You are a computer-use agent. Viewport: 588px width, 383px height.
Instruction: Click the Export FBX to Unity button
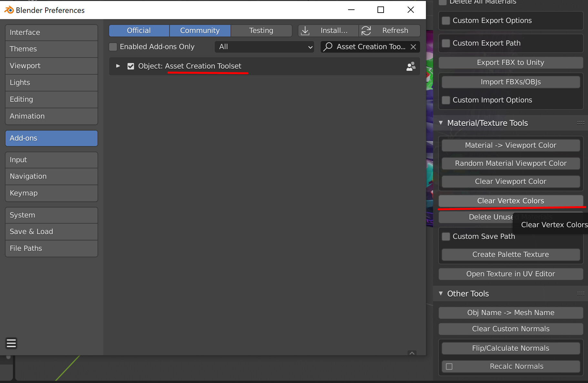[x=510, y=62]
